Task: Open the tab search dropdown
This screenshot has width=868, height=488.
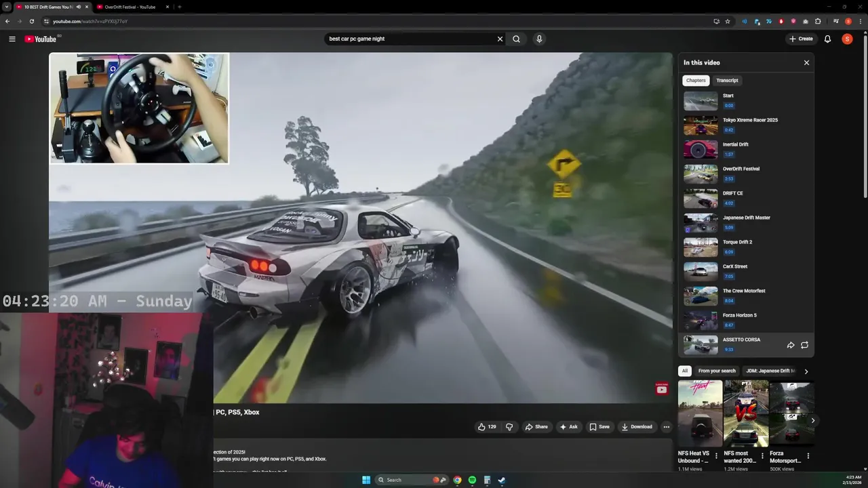Action: point(6,7)
